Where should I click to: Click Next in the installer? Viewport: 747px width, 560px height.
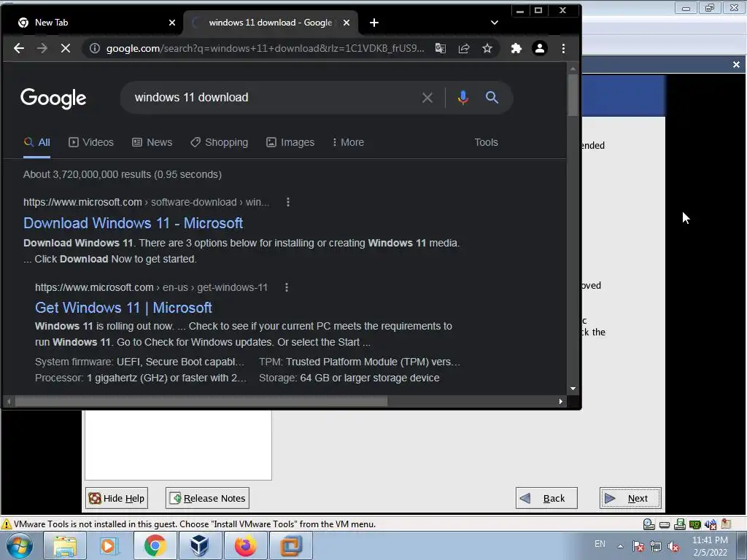click(630, 498)
